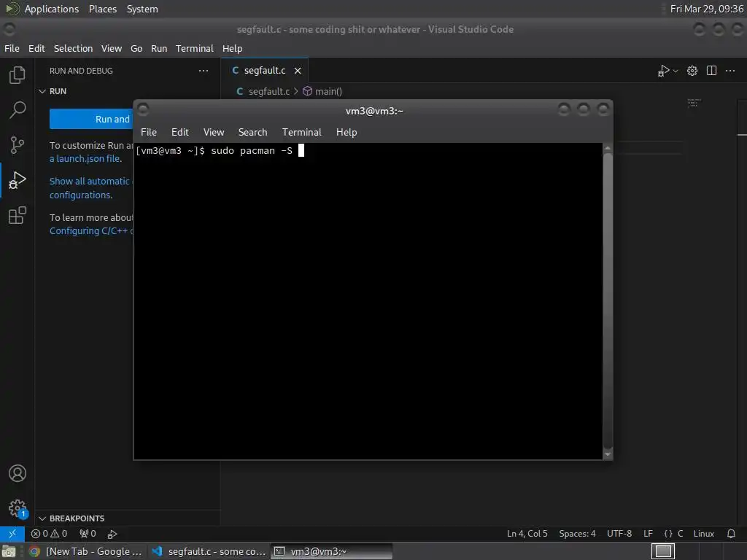
Task: Open VS Code Run menu
Action: 159,49
